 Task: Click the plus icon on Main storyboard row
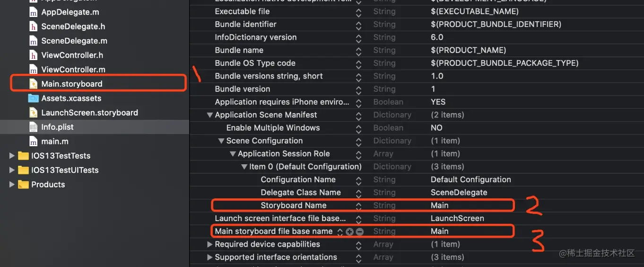[x=349, y=231]
